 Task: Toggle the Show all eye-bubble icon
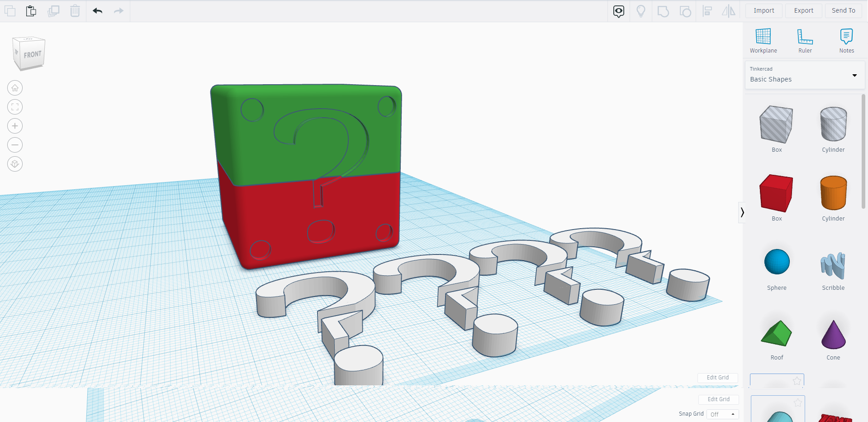coord(619,11)
